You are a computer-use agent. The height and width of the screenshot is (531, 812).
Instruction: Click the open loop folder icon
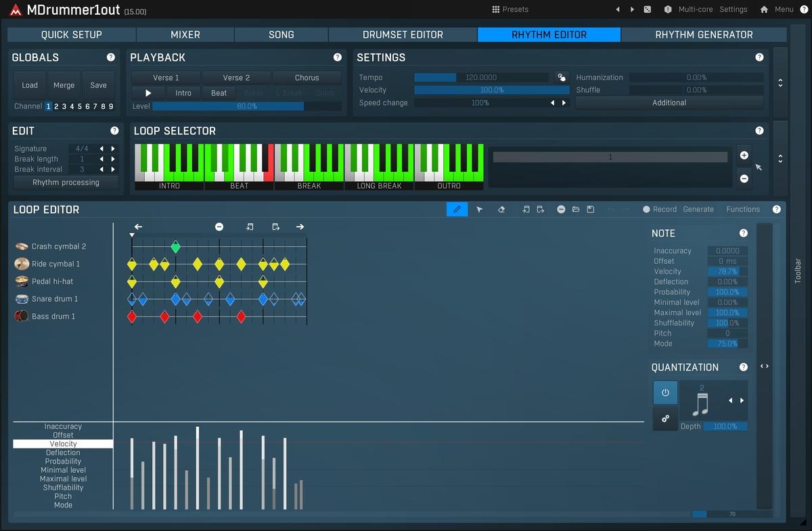(576, 210)
